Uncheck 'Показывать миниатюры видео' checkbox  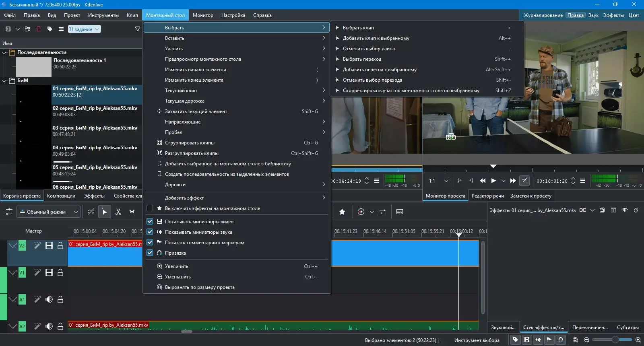(150, 222)
